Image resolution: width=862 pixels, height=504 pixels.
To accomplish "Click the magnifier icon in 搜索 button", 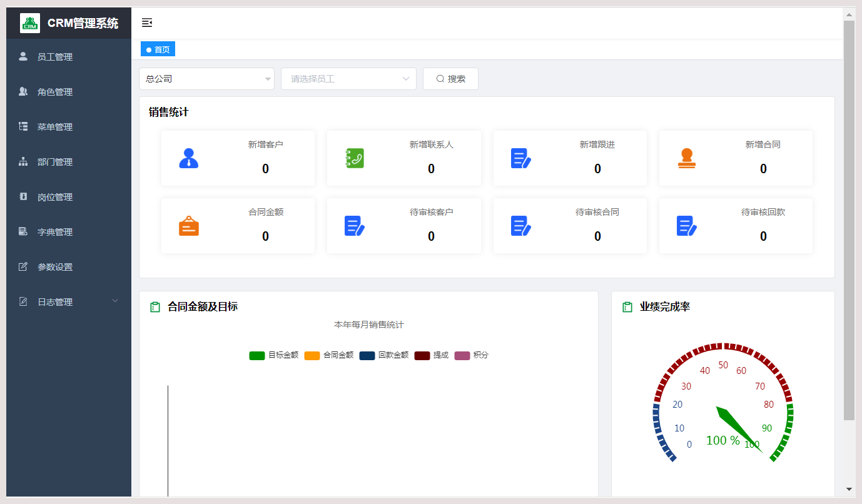I will (440, 79).
